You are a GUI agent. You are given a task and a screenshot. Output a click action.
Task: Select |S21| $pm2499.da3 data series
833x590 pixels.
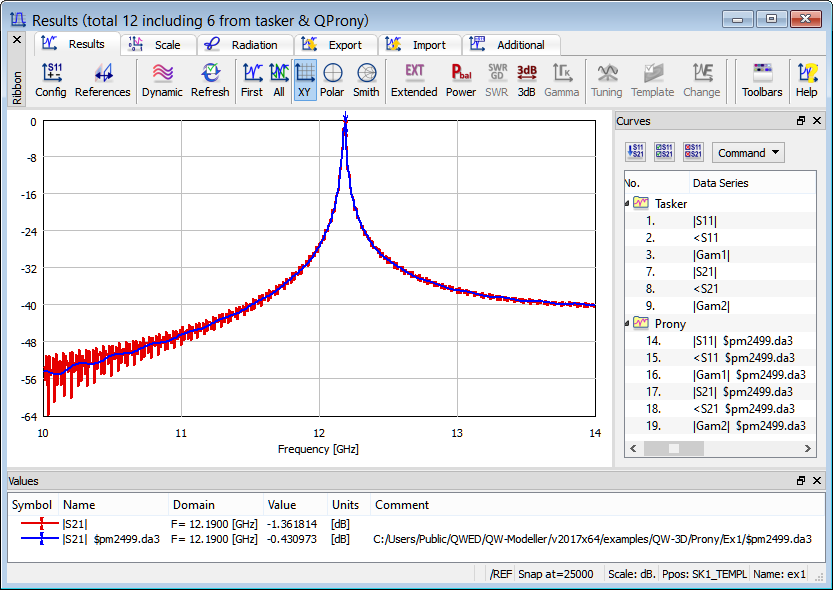[742, 392]
